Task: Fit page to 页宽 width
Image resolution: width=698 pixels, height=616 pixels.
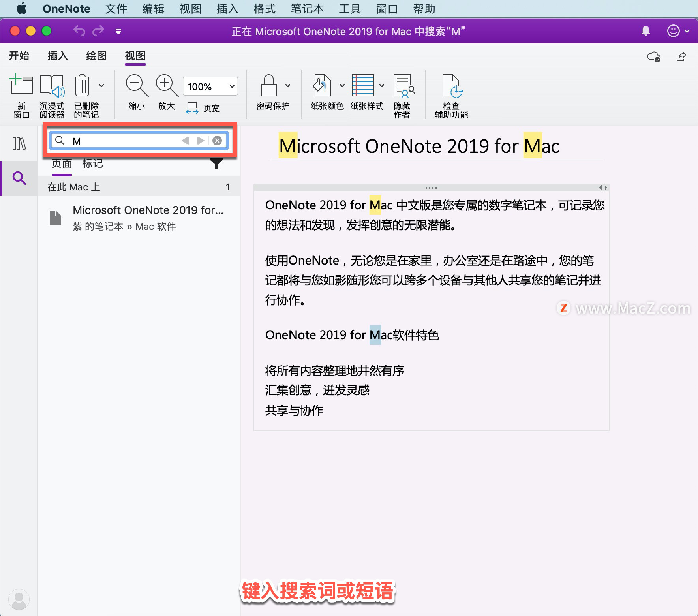Action: point(203,108)
